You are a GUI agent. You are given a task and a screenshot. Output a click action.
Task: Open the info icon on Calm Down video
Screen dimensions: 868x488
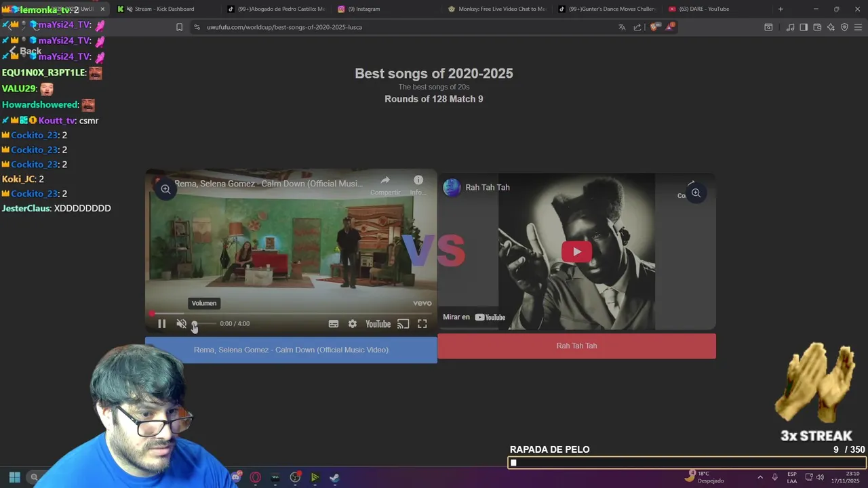tap(418, 180)
